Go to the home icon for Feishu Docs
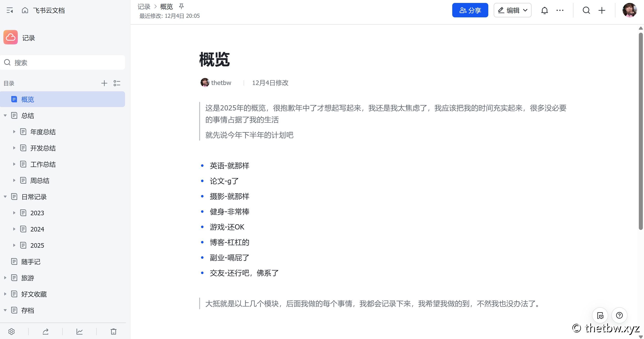The image size is (644, 339). click(x=25, y=10)
